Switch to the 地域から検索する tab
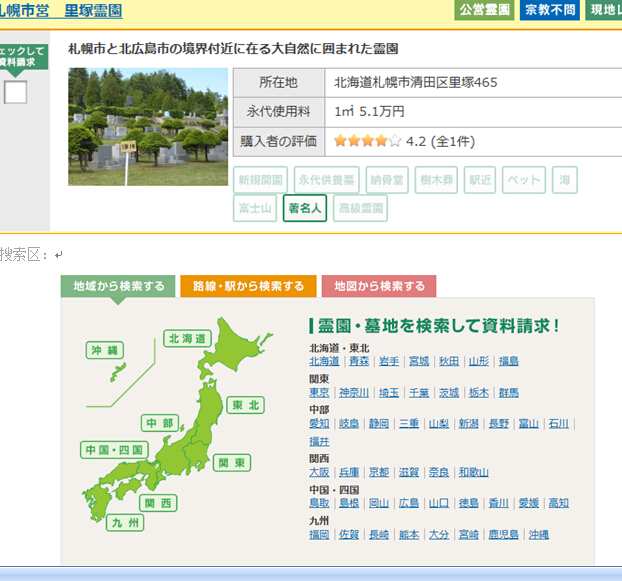Image resolution: width=622 pixels, height=581 pixels. tap(118, 286)
